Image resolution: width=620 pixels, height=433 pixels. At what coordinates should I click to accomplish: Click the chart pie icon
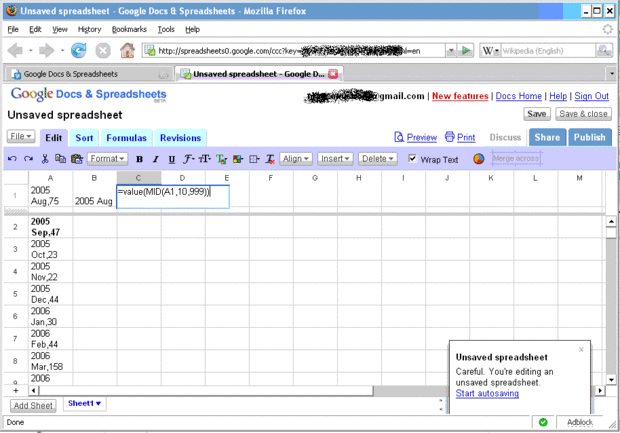[x=478, y=159]
